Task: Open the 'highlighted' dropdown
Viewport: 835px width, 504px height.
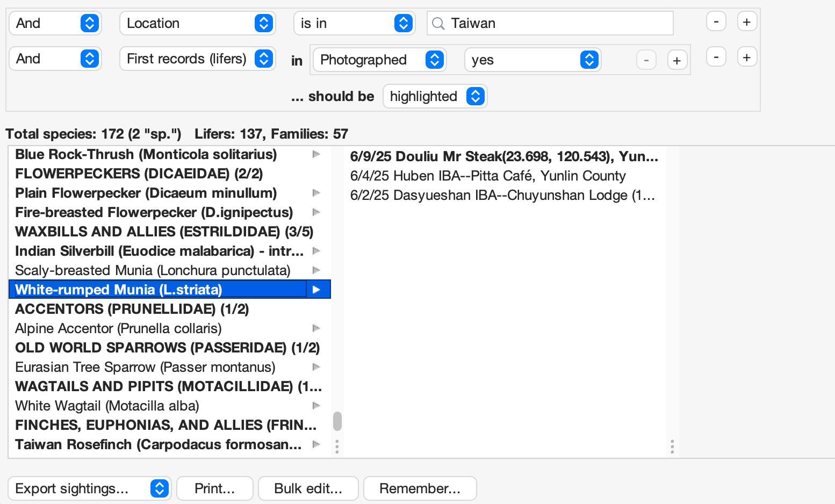Action: pos(435,96)
